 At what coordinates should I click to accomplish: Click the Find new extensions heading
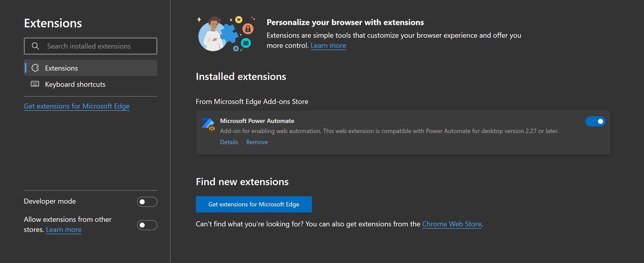click(x=242, y=182)
